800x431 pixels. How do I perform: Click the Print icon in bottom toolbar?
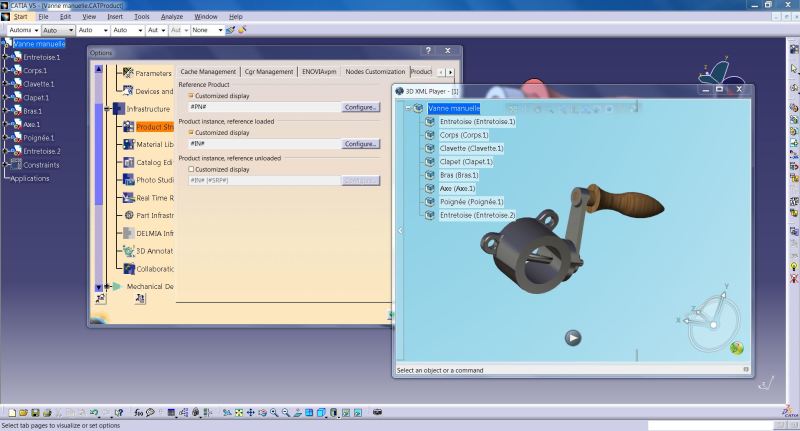tap(47, 413)
